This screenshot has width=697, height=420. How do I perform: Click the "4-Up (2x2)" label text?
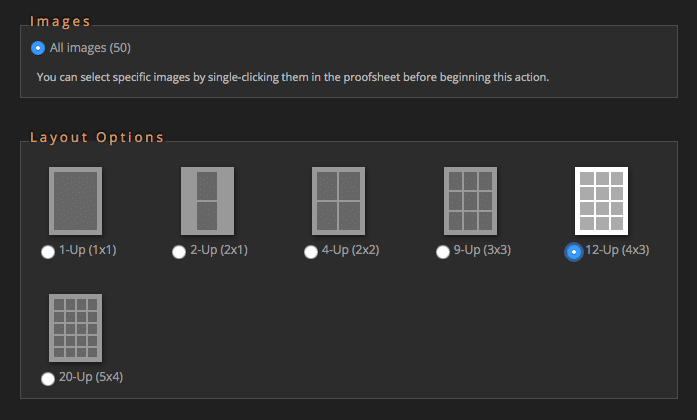[x=350, y=251]
